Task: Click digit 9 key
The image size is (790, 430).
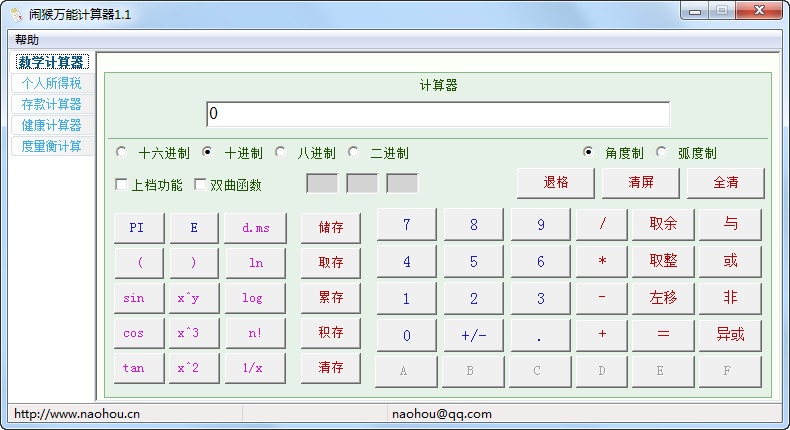Action: coord(541,225)
